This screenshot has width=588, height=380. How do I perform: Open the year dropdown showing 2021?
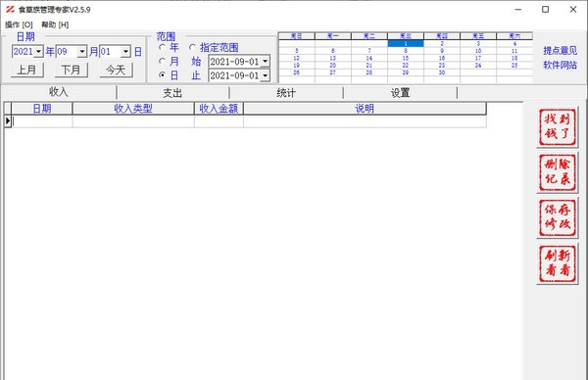coord(38,51)
